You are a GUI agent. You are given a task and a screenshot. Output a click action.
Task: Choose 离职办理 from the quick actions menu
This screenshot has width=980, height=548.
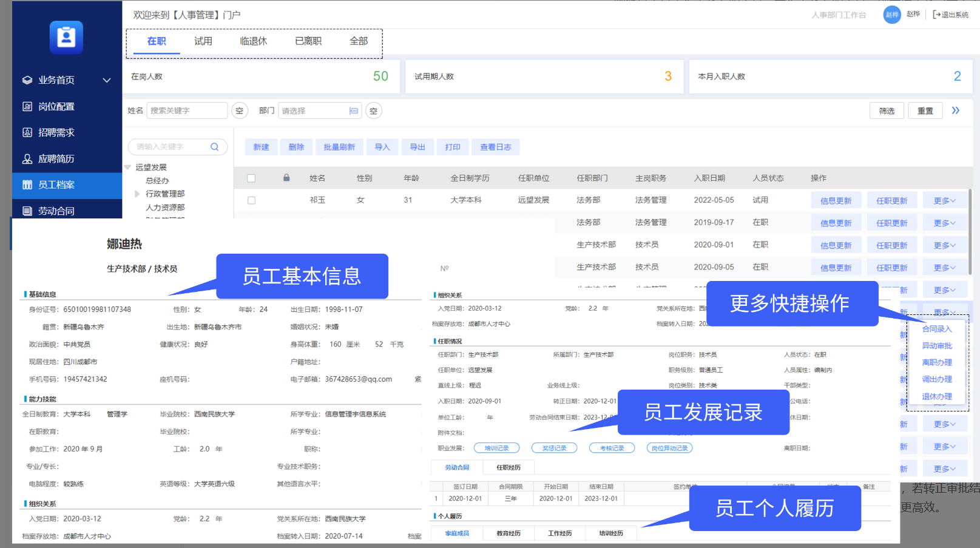tap(938, 362)
